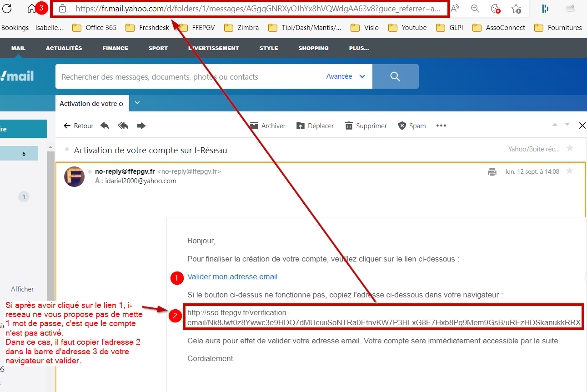
Task: Click the Yahoo Mail logo
Action: pyautogui.click(x=17, y=76)
